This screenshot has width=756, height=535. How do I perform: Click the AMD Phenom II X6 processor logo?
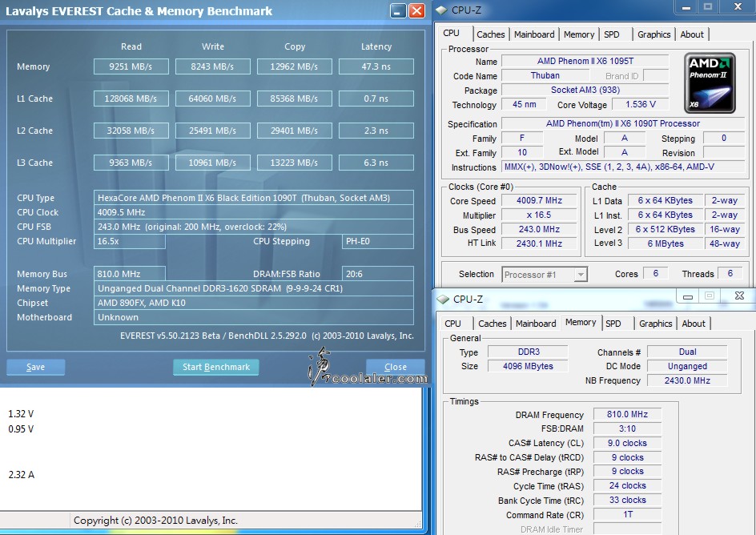[x=710, y=83]
